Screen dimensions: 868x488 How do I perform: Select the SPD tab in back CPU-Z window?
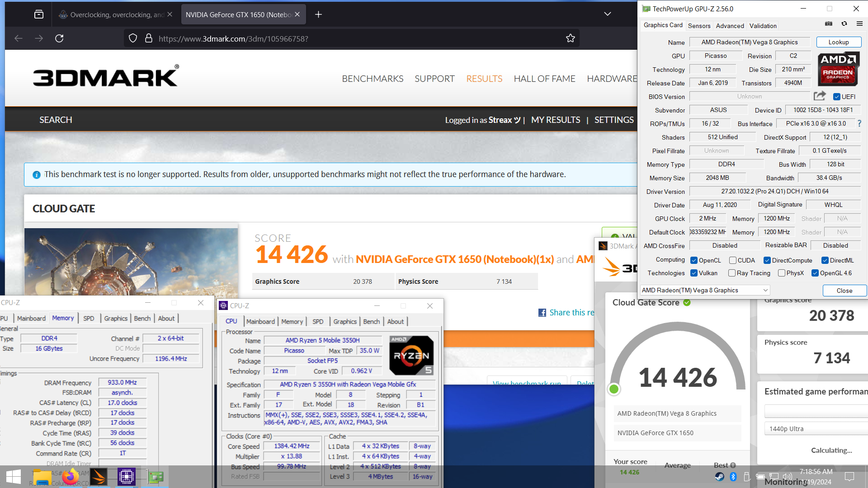point(89,318)
